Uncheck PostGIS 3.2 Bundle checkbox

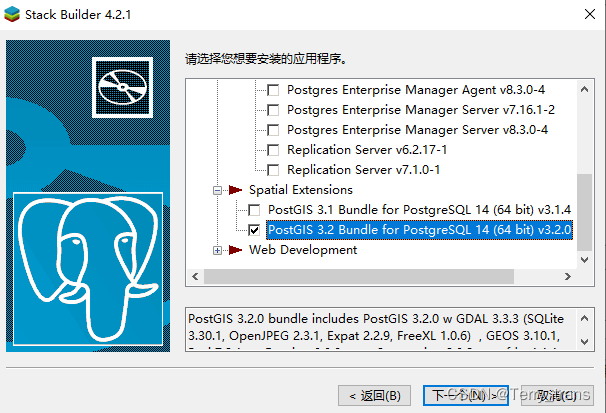click(254, 230)
